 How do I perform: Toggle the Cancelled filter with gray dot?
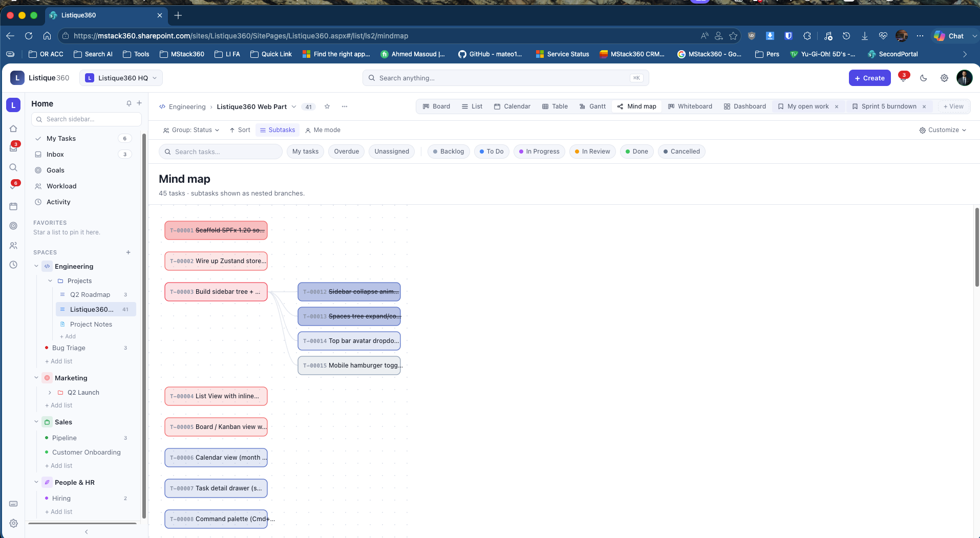(x=681, y=152)
